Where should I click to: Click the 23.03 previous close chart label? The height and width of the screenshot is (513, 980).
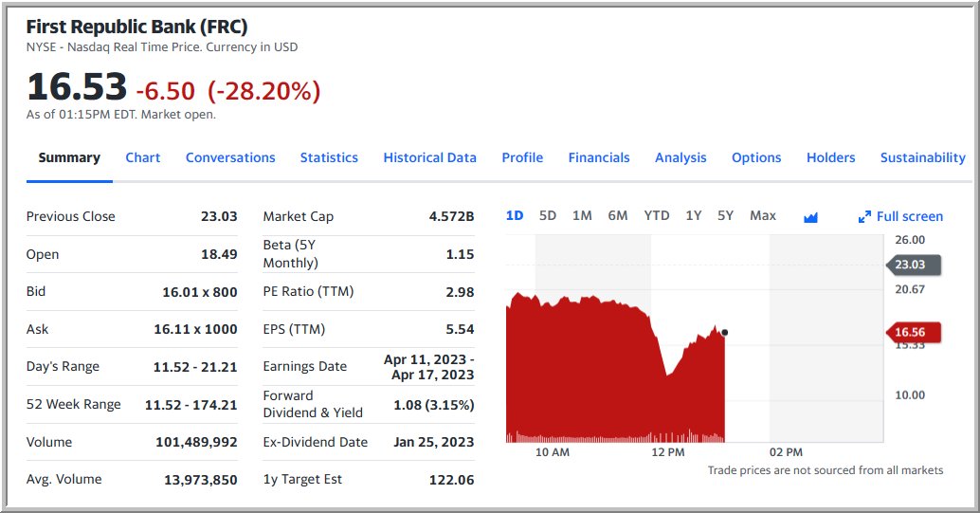pos(914,265)
